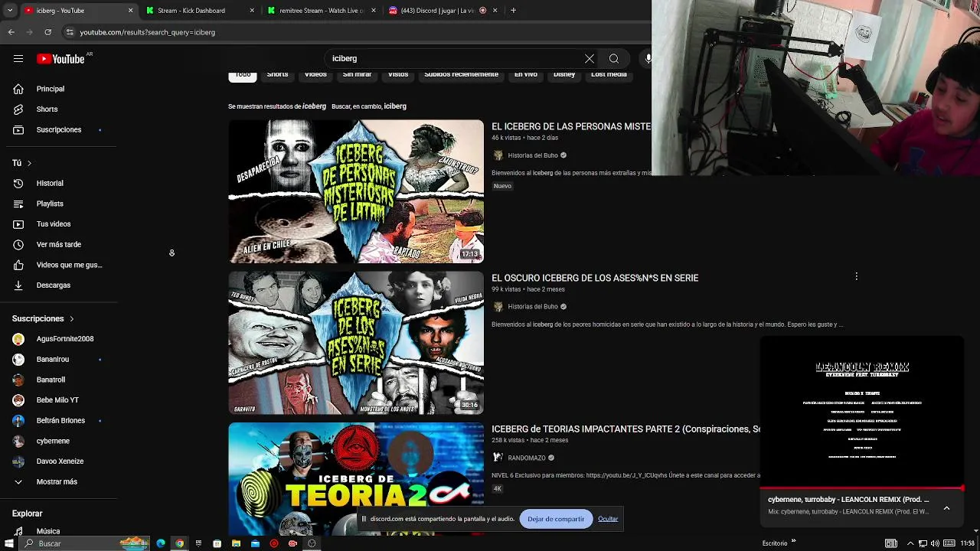Open RANDOMAZO channel link
Image resolution: width=980 pixels, height=551 pixels.
click(x=527, y=458)
